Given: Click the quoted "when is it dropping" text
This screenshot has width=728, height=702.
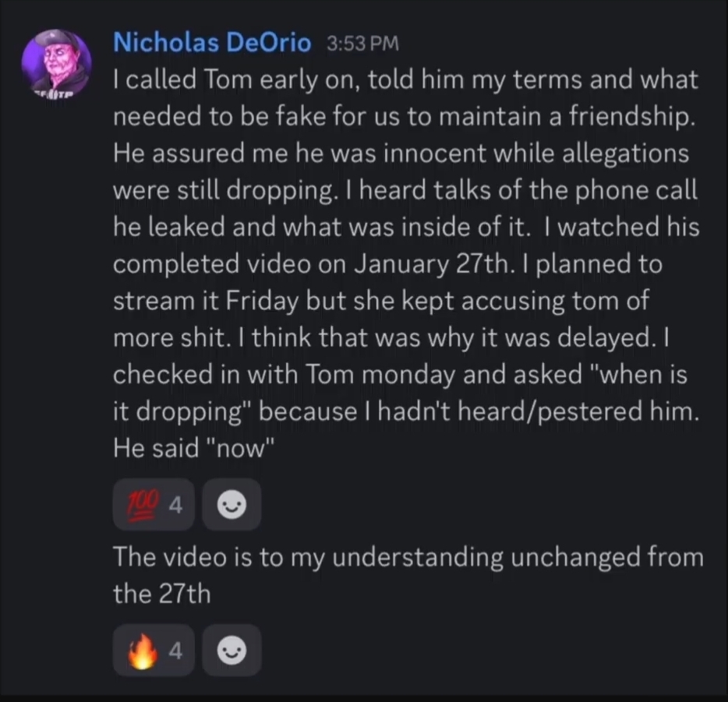Looking at the screenshot, I should (x=400, y=393).
